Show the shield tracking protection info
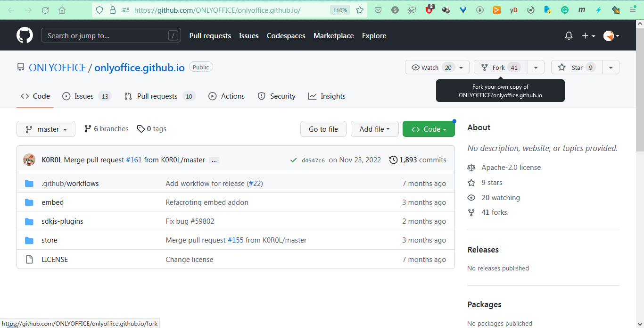The height and width of the screenshot is (328, 644). click(x=99, y=10)
